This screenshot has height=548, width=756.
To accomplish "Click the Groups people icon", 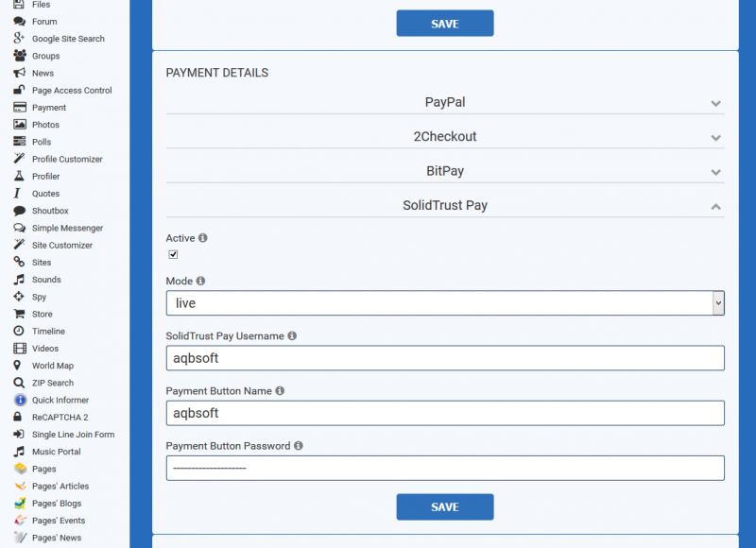I will [x=19, y=56].
